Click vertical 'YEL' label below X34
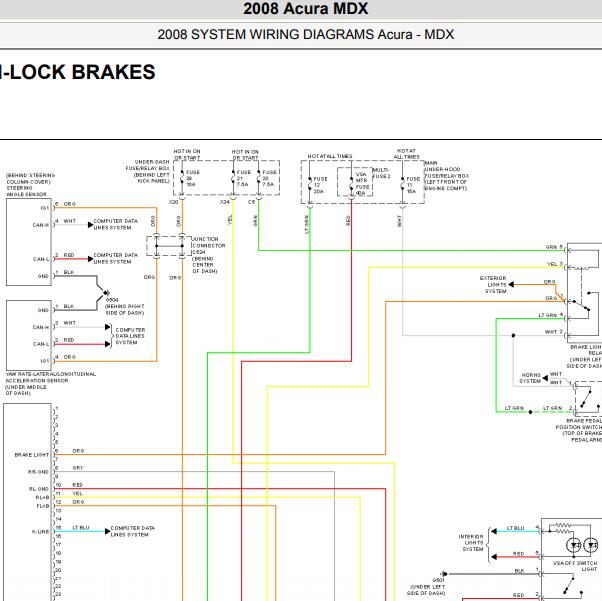This screenshot has width=602, height=601. (x=230, y=219)
